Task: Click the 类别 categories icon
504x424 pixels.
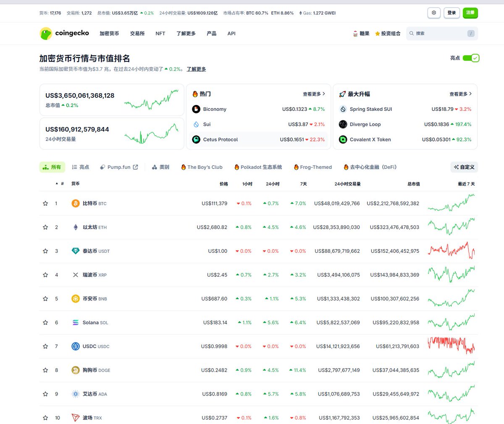Action: click(x=155, y=167)
